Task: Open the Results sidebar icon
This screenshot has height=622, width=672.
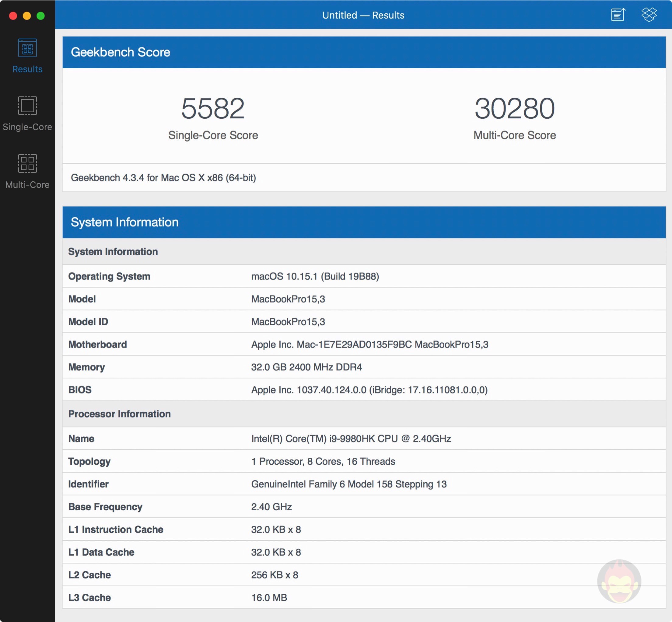Action: [27, 48]
